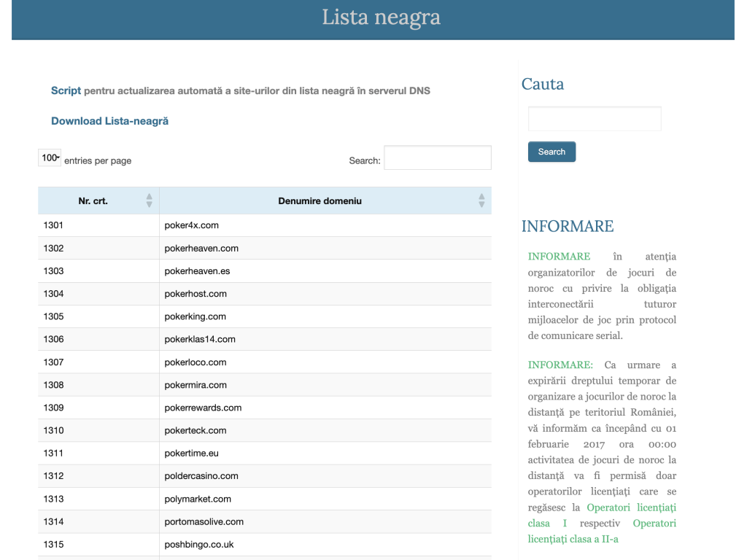Click the INFORMARE section heading
Screen dimensions: 747x560
tap(568, 226)
